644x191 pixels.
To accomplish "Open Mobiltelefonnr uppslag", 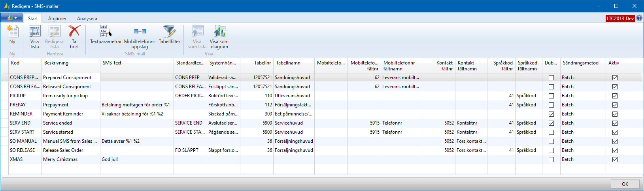I will 140,37.
